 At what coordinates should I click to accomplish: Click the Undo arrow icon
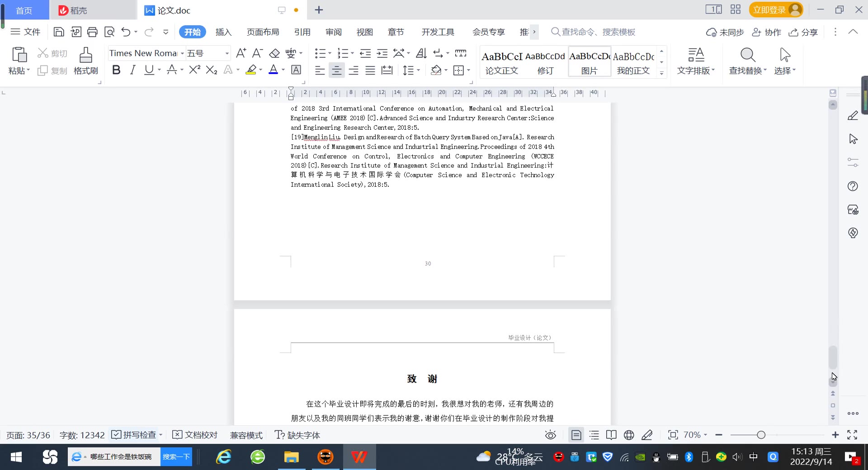point(126,32)
